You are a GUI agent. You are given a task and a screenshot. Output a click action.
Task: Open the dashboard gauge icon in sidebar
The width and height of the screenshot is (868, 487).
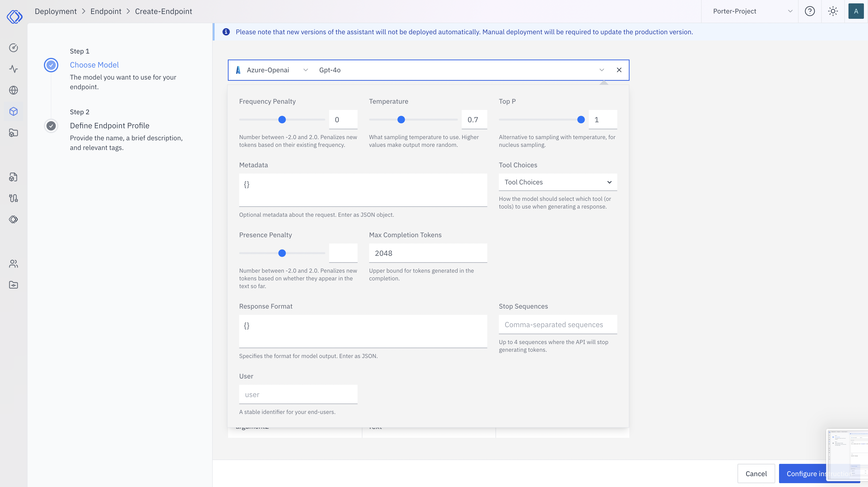tap(14, 47)
